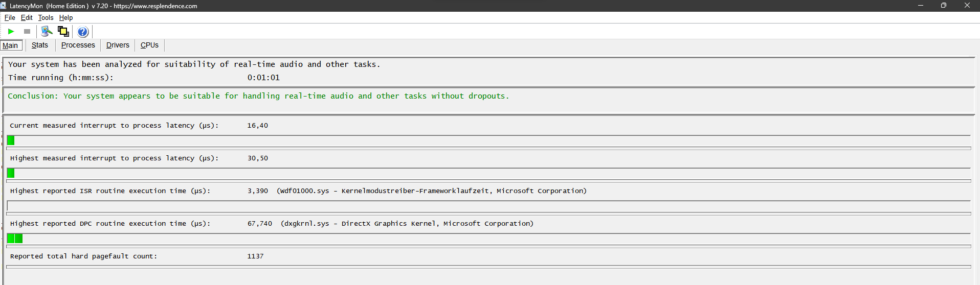The image size is (980, 285).
Task: Open the Help menu
Action: pyautogui.click(x=66, y=17)
